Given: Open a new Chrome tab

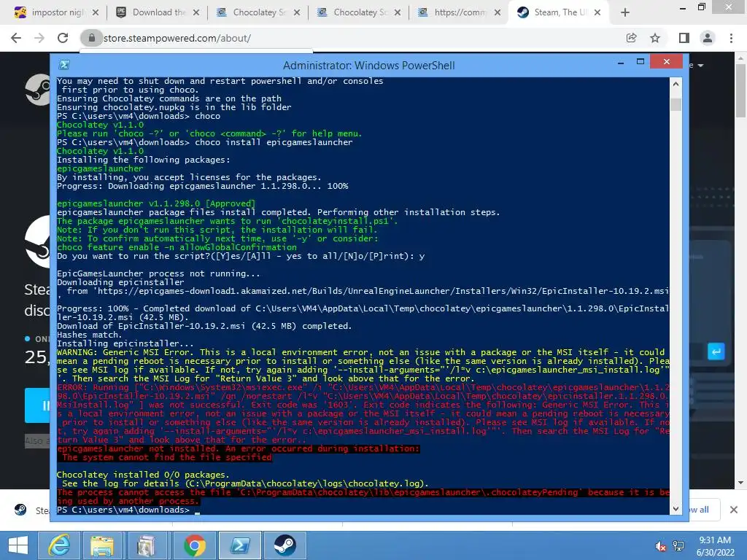Looking at the screenshot, I should (625, 12).
